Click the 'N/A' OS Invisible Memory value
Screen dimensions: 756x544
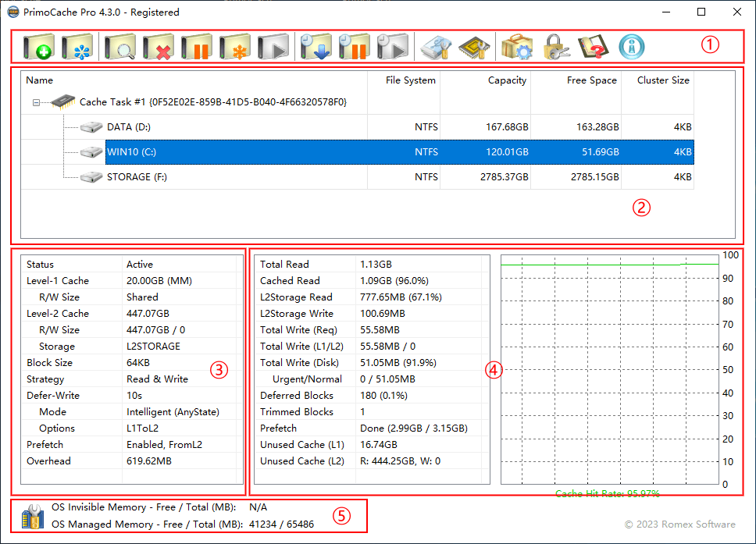[x=258, y=507]
